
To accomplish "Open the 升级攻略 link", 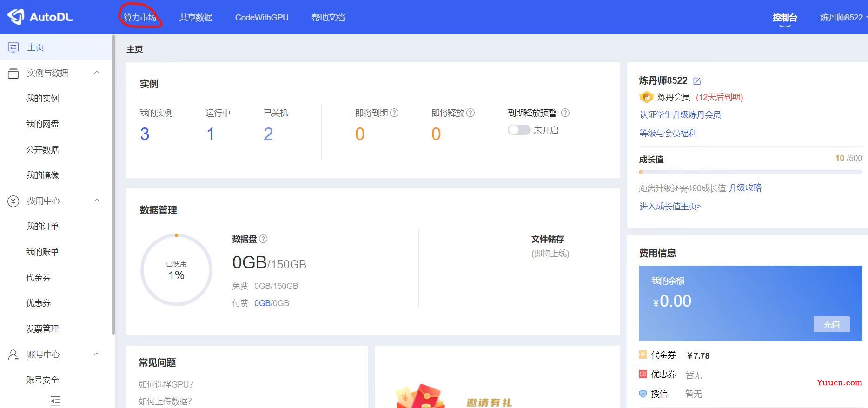I will coord(745,188).
